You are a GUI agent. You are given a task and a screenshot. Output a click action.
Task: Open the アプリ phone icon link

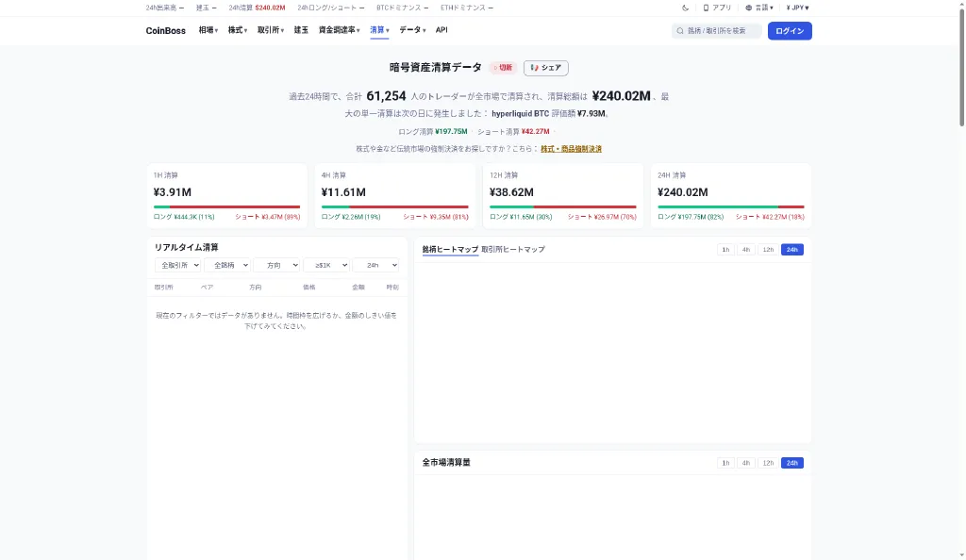(717, 8)
